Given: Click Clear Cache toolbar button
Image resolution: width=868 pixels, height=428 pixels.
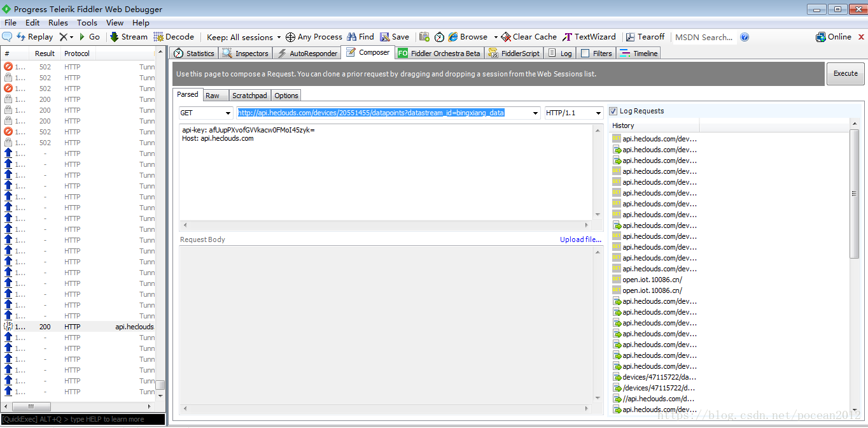Looking at the screenshot, I should (529, 37).
